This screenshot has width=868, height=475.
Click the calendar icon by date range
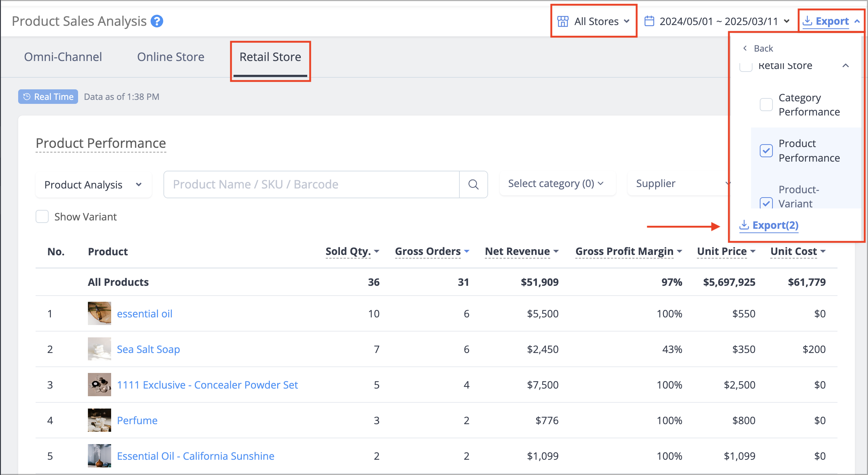tap(649, 21)
